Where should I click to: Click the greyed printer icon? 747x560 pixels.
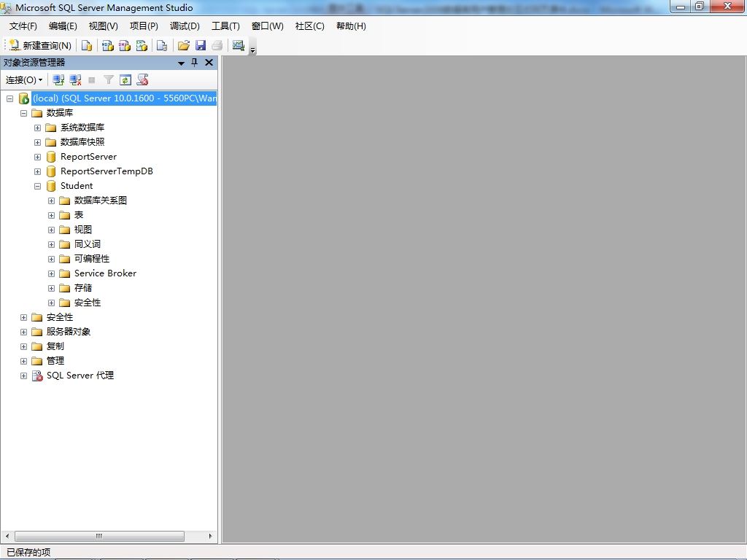(217, 45)
